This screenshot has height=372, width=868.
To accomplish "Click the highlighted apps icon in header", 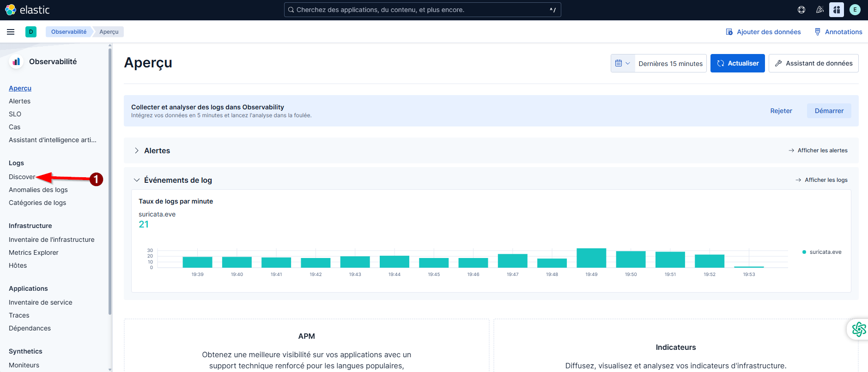I will (x=837, y=10).
